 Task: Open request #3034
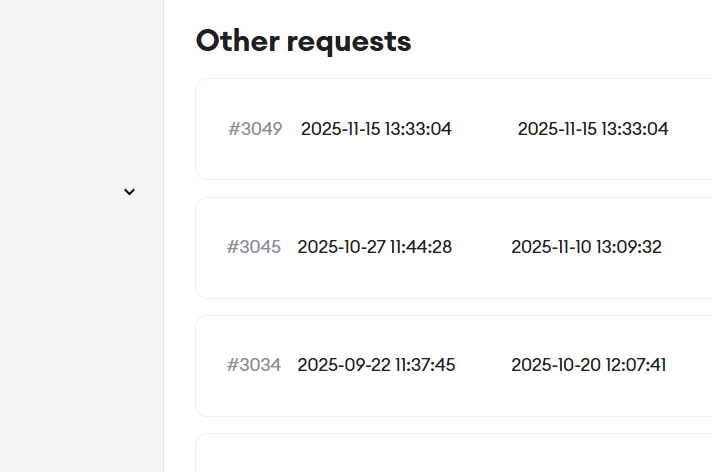pyautogui.click(x=254, y=365)
